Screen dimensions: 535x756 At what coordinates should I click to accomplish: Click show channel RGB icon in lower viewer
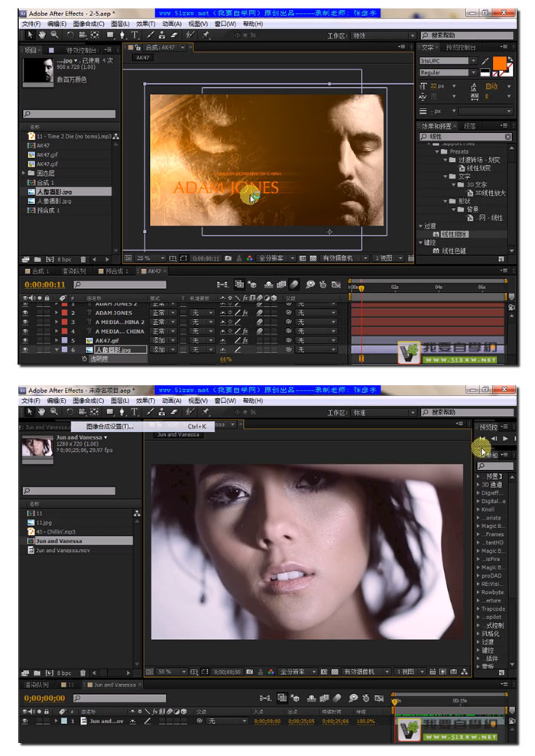click(271, 672)
